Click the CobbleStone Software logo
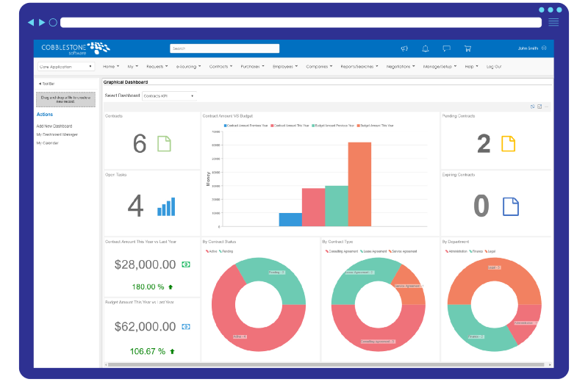Screen dimensions: 588x382 (x=76, y=48)
